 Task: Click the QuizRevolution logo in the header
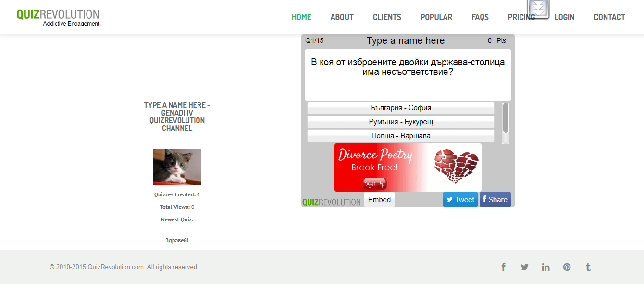(x=58, y=17)
